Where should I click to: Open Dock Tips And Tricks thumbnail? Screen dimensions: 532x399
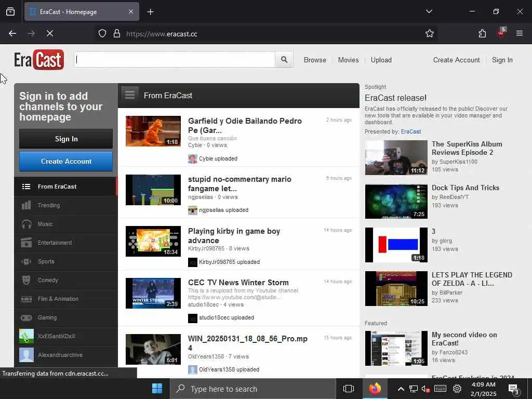pos(396,202)
